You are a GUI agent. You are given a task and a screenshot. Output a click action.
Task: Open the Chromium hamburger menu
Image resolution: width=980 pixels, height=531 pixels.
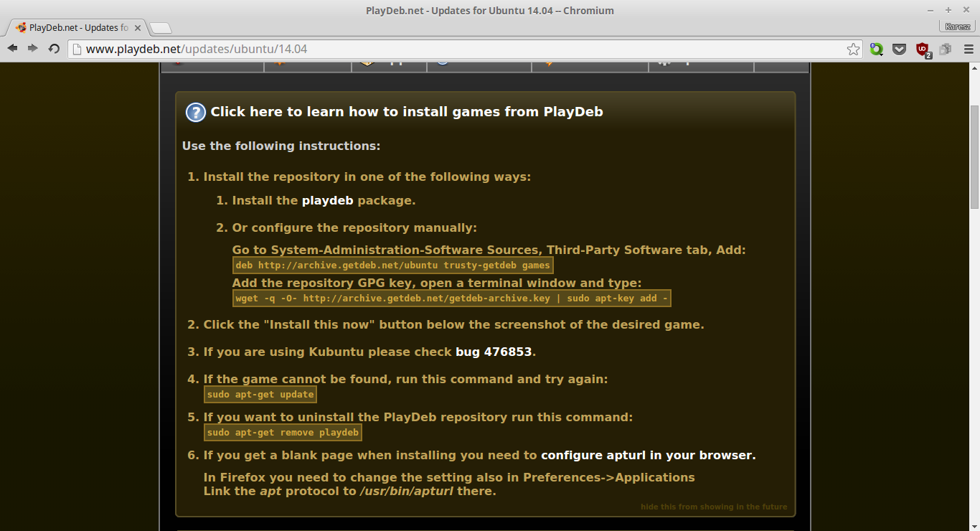click(969, 49)
